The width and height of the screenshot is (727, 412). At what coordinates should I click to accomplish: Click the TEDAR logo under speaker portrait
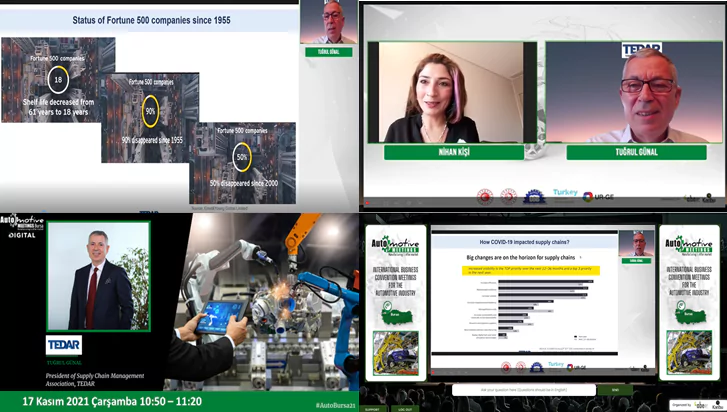[64, 344]
